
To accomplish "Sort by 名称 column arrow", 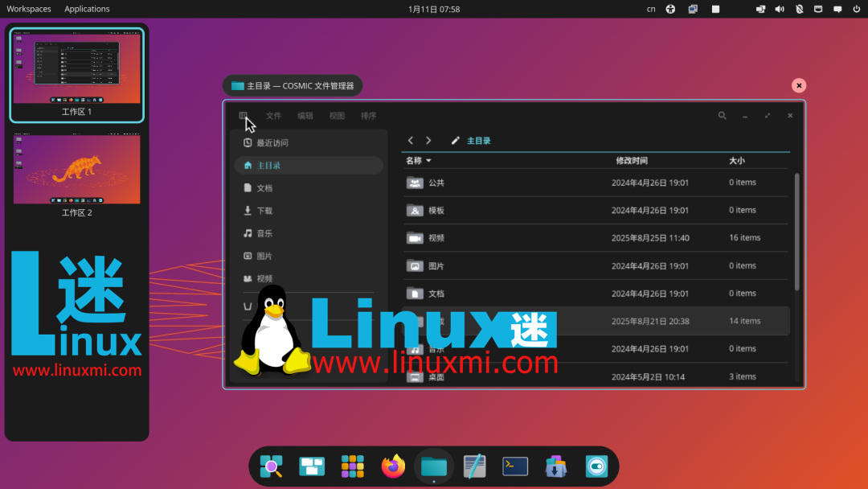I will click(x=428, y=161).
